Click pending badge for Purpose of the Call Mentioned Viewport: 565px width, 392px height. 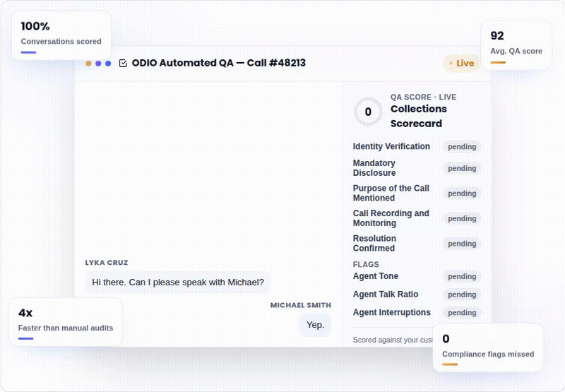462,194
